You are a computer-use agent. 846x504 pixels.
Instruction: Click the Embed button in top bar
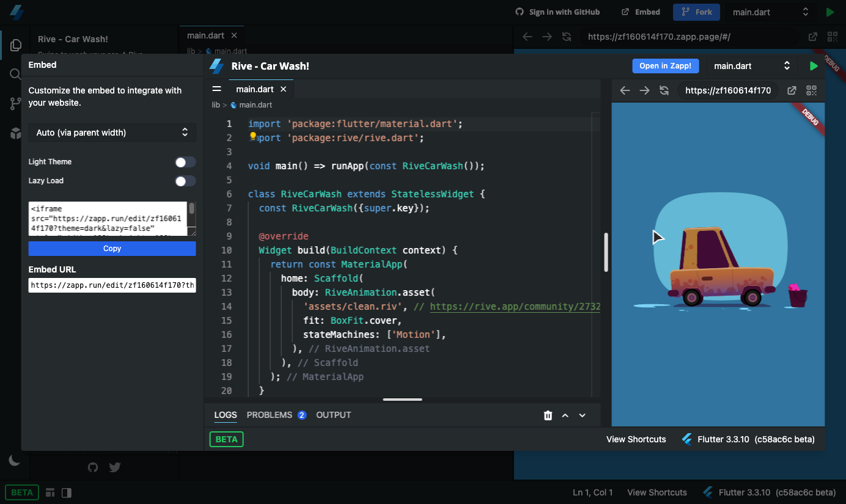click(x=641, y=12)
